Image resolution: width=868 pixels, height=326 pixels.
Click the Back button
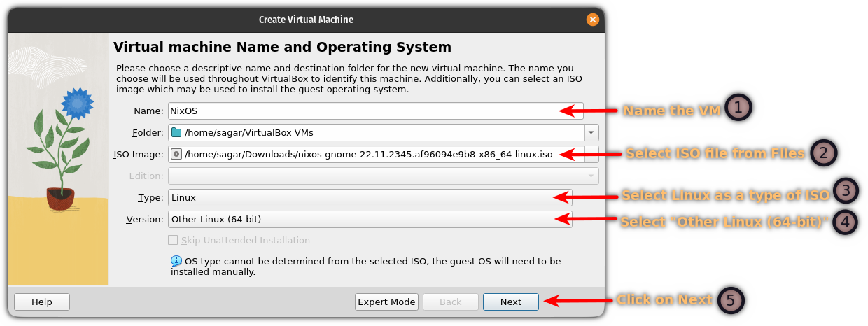point(450,302)
